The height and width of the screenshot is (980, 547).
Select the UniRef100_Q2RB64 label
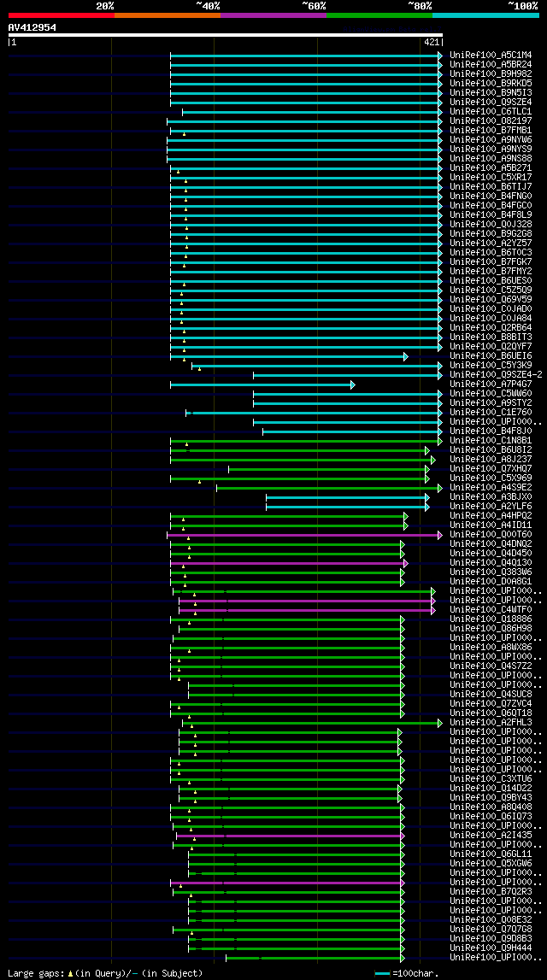[x=491, y=327]
